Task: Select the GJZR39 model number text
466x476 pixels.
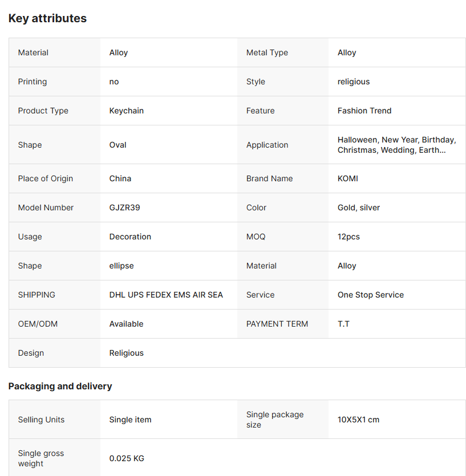Action: coord(124,208)
